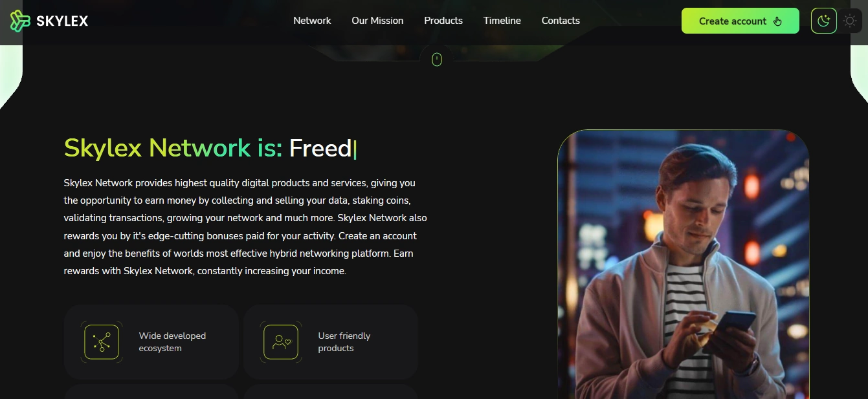Click the hand pointer icon in Create account

click(x=777, y=21)
